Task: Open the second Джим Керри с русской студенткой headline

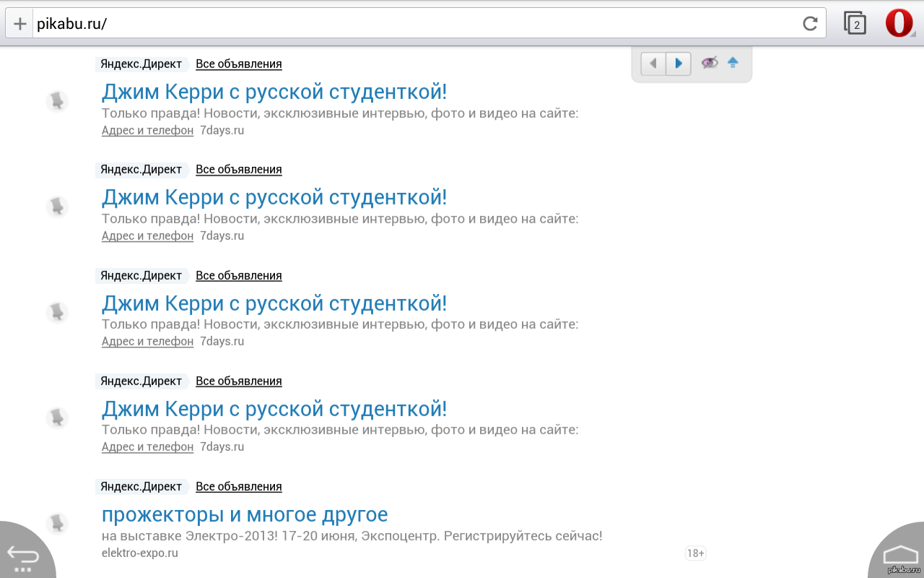Action: [274, 197]
